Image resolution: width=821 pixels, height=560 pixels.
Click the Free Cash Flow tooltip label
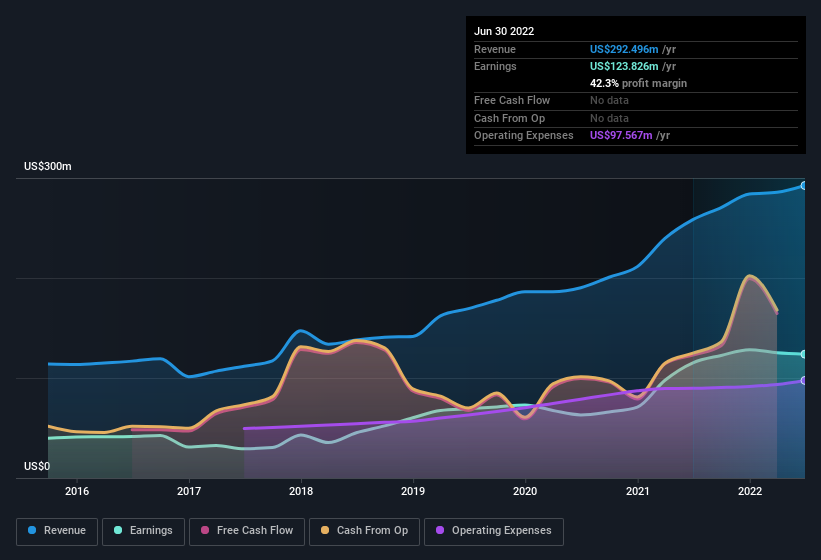(512, 100)
